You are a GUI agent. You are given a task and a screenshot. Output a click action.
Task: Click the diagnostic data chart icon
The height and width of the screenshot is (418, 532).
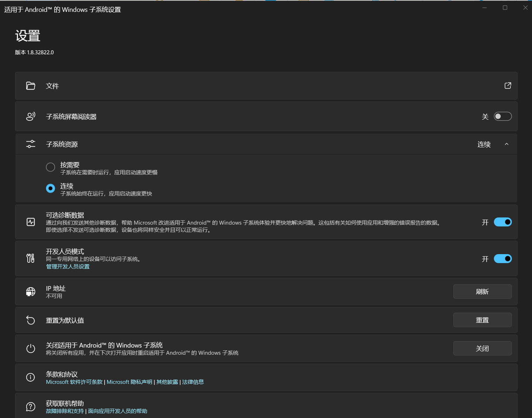30,222
